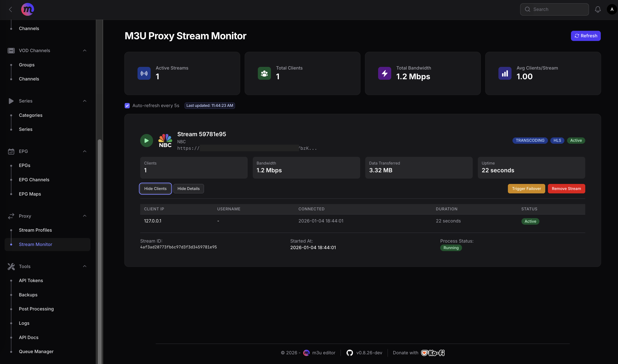This screenshot has height=364, width=618.
Task: Disable auto-refresh every 5s
Action: (127, 105)
